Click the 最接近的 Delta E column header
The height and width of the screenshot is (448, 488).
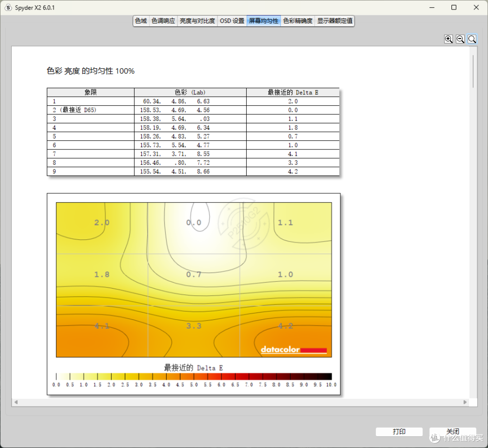293,93
